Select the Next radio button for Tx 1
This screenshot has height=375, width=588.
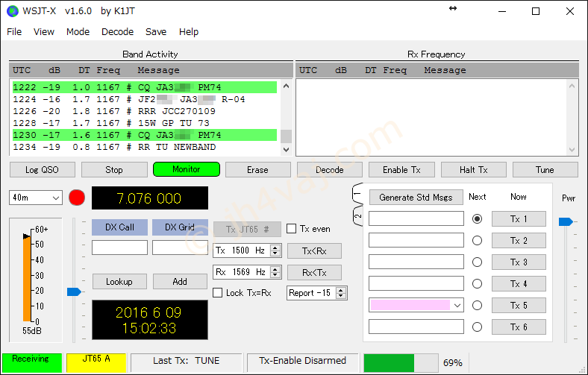[477, 218]
